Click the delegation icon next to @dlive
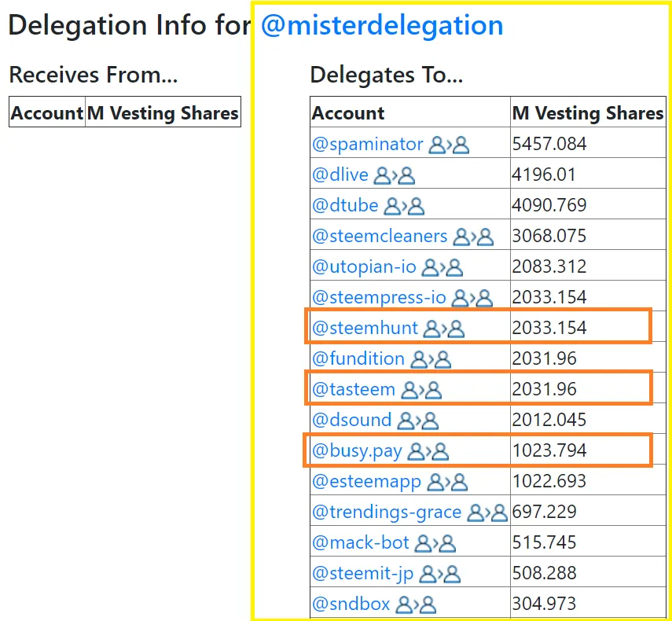This screenshot has height=621, width=672. tap(394, 175)
